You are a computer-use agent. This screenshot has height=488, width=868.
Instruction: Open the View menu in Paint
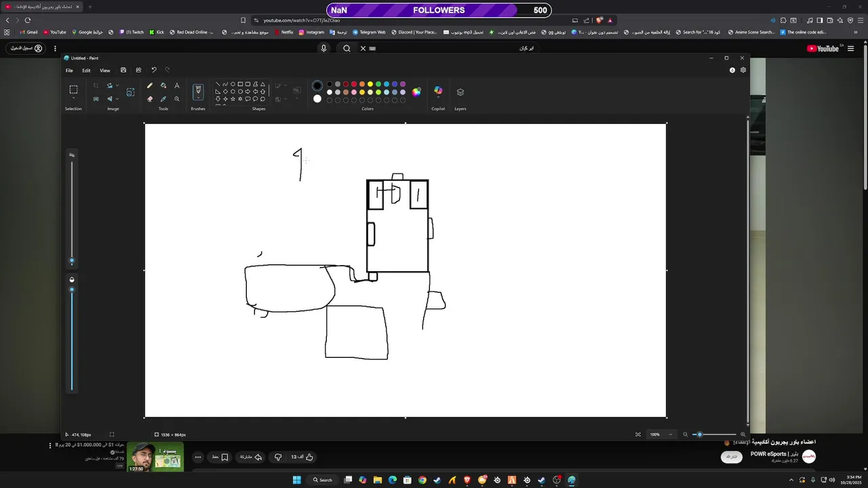click(105, 70)
